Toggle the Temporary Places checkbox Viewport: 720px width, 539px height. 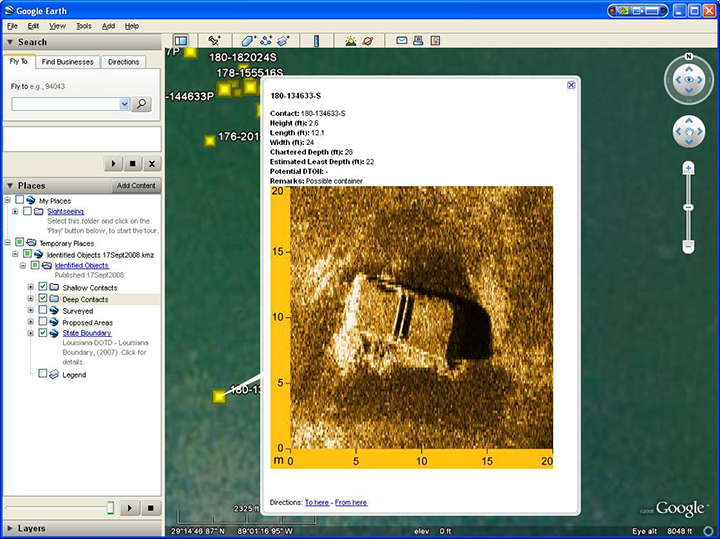coord(19,242)
